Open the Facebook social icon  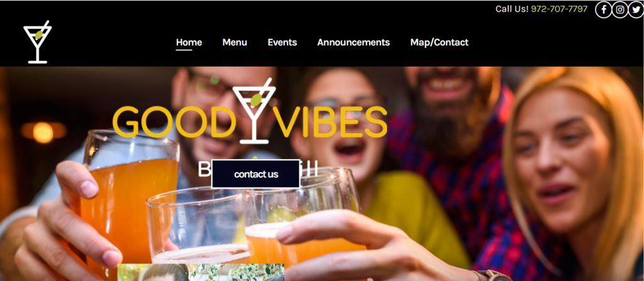tap(603, 10)
